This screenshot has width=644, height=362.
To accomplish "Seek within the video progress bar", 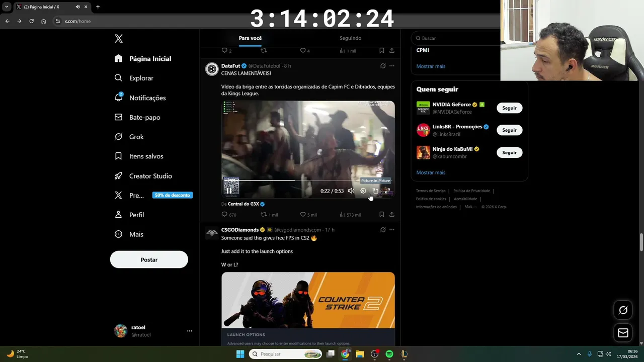I will pyautogui.click(x=308, y=180).
